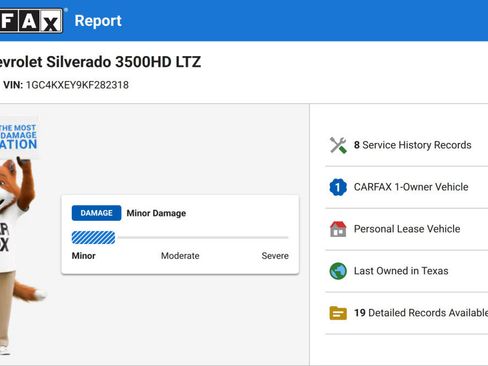This screenshot has height=366, width=488.
Task: Click the Minor Damage heading
Action: [x=156, y=213]
